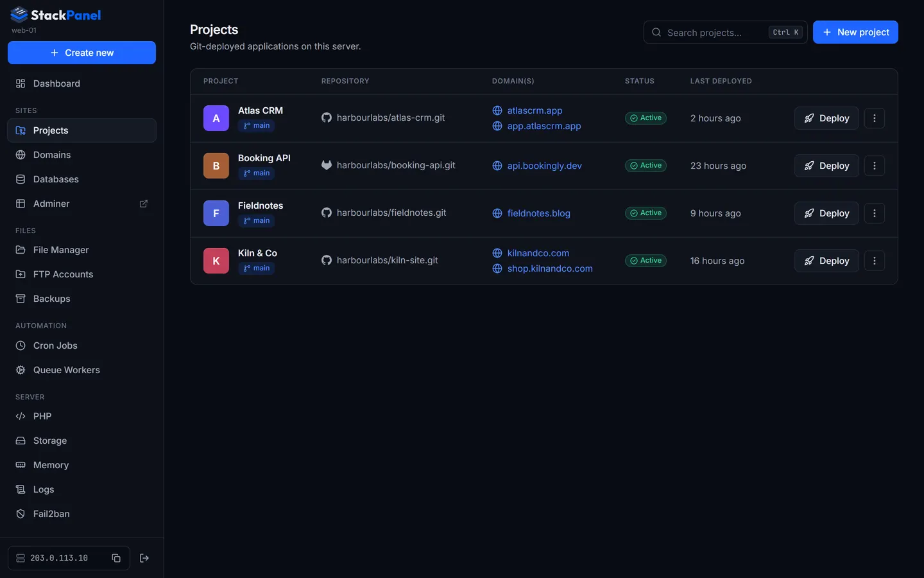This screenshot has height=578, width=924.
Task: Deploy the Kiln & Co project
Action: pyautogui.click(x=826, y=261)
